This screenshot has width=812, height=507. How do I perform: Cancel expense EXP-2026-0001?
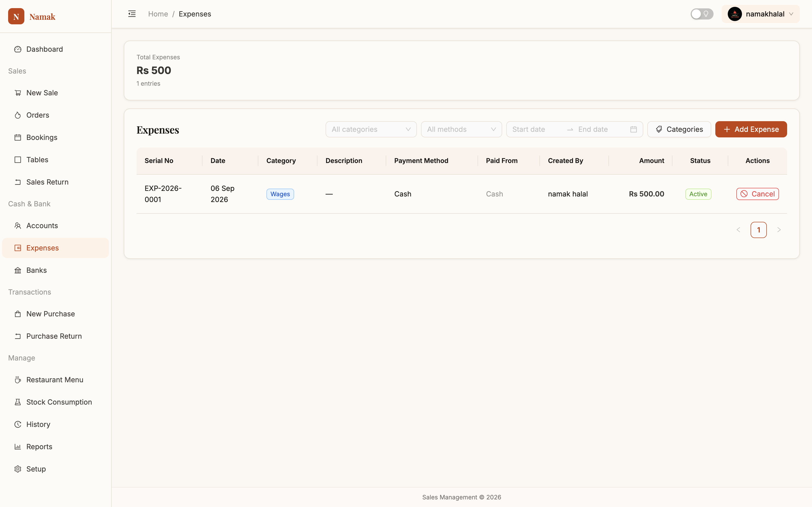(x=757, y=194)
